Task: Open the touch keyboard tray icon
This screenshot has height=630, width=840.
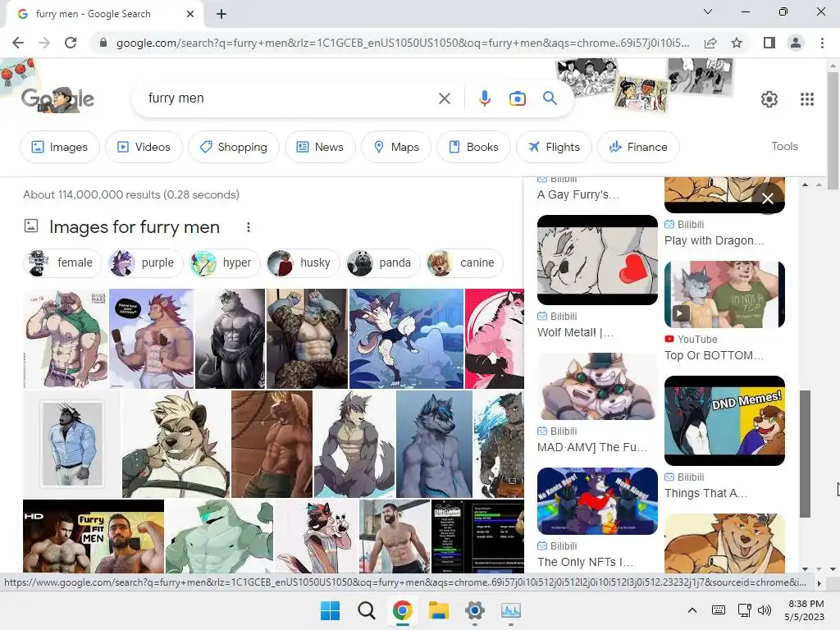Action: tap(719, 610)
